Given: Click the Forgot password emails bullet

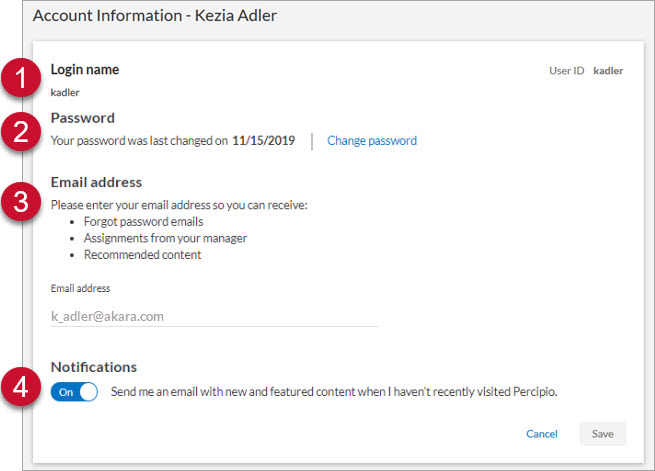Looking at the screenshot, I should point(143,222).
